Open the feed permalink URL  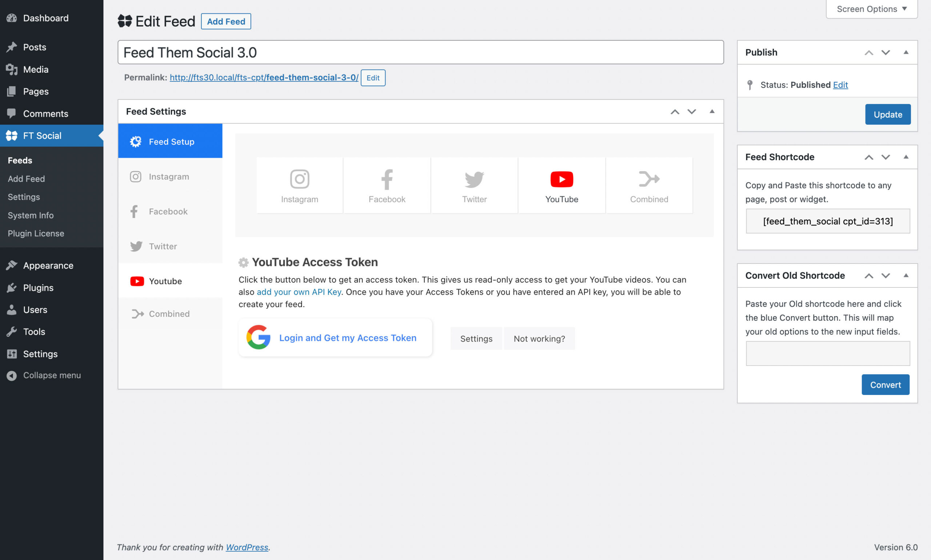tap(264, 77)
